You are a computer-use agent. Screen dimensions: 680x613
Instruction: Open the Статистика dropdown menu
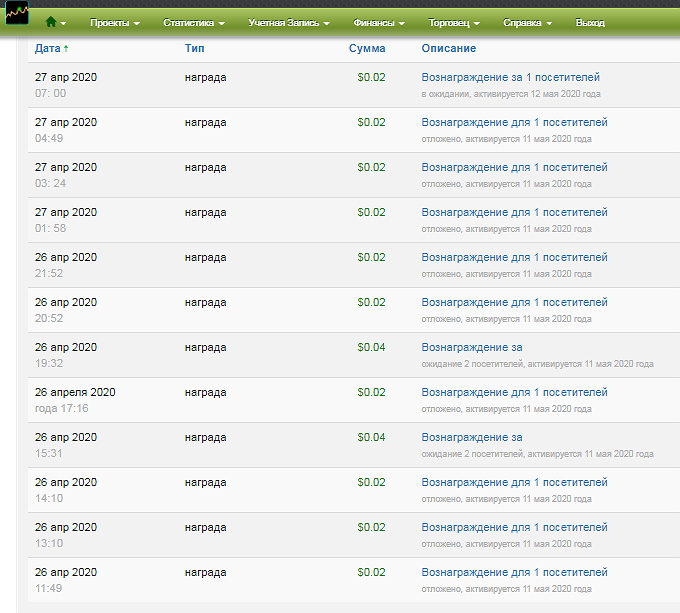pos(193,23)
